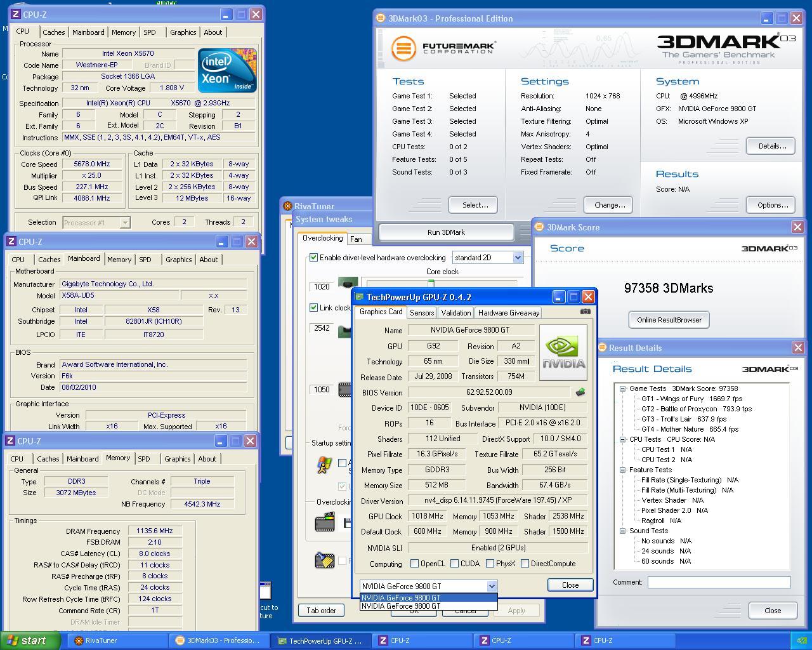The width and height of the screenshot is (812, 650).
Task: Select highlighted first GeForce 9800 GT list entry
Action: pos(428,597)
